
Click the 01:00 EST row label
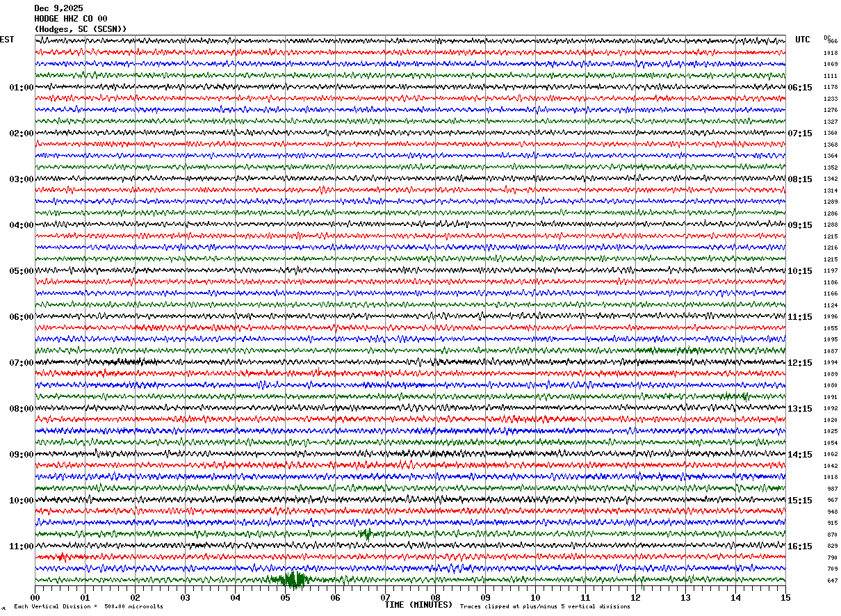[x=22, y=88]
